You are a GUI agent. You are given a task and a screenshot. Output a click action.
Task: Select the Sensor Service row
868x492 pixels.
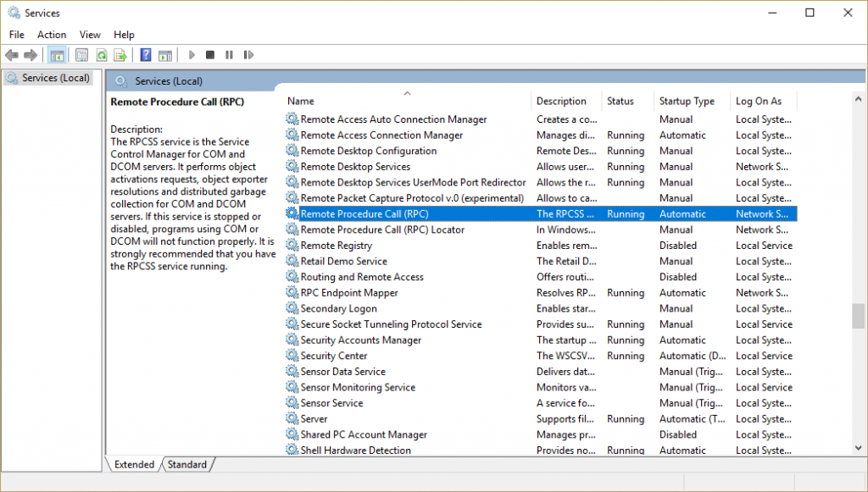(x=541, y=403)
